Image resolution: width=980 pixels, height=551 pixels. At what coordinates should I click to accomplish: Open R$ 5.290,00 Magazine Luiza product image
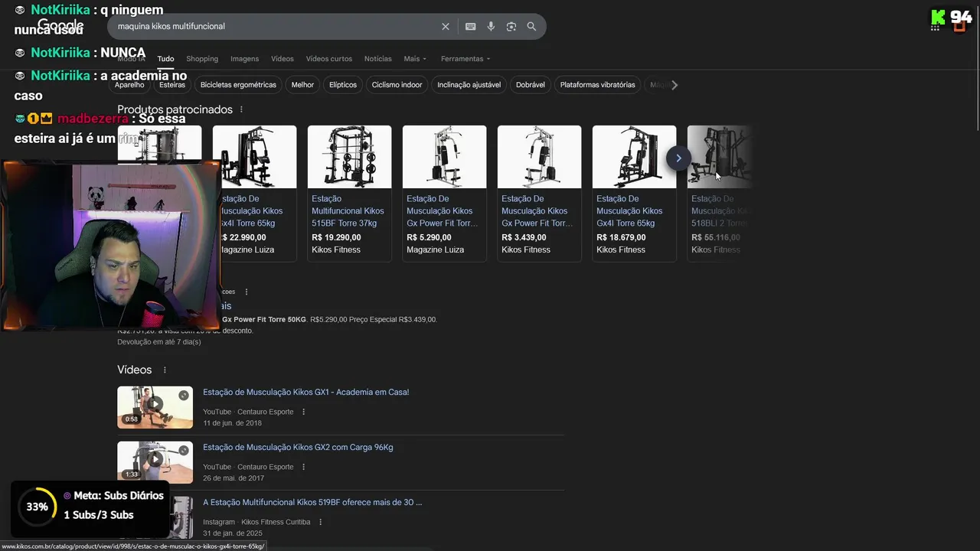(444, 157)
